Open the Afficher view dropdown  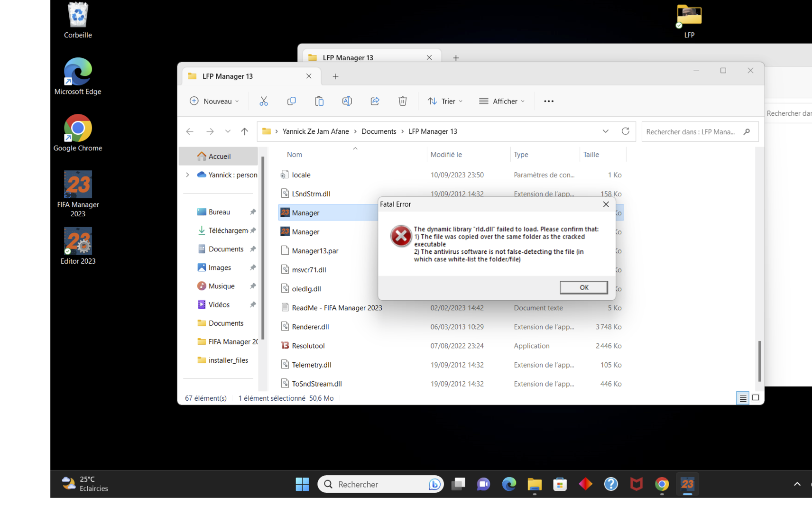502,101
